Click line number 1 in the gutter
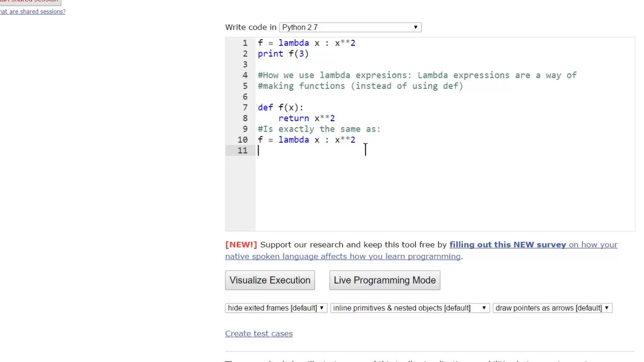This screenshot has height=362, width=644. coord(245,43)
